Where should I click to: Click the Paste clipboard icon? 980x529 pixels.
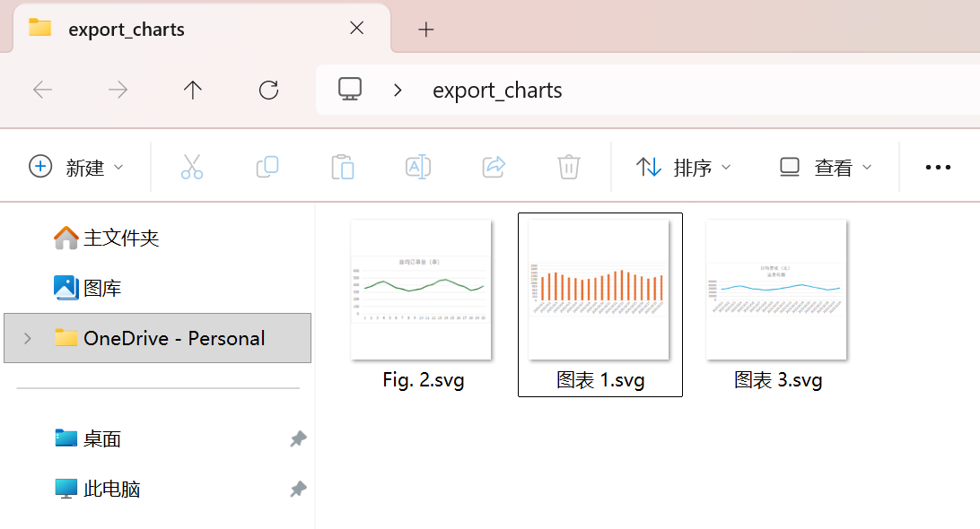coord(342,167)
